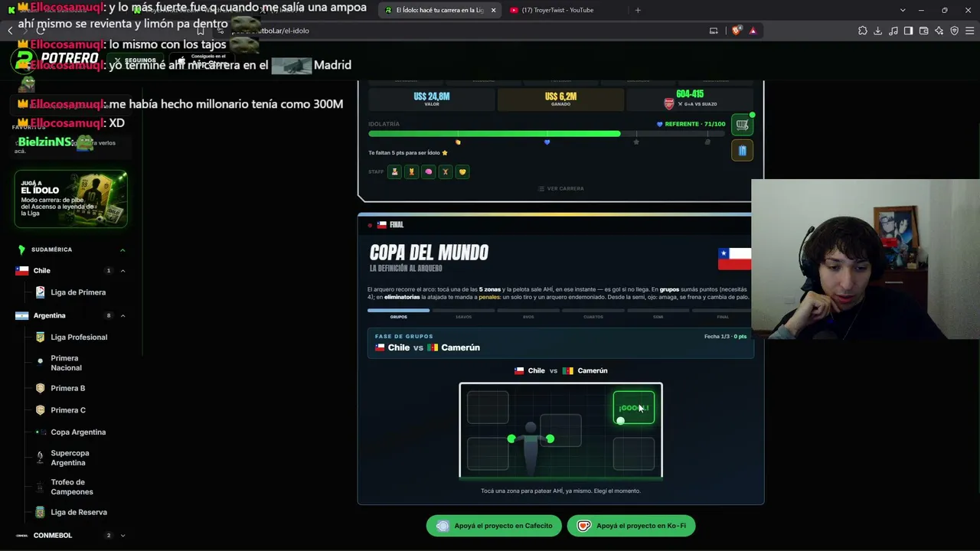This screenshot has width=980, height=551.
Task: Click the yellow heart staff icon
Action: tap(462, 172)
